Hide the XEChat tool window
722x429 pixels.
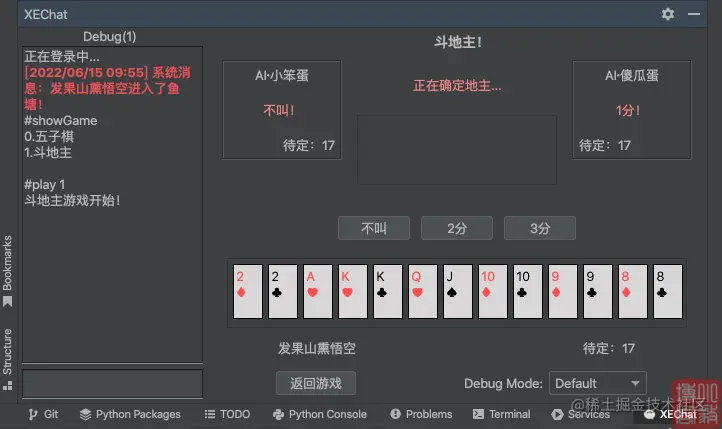point(694,14)
